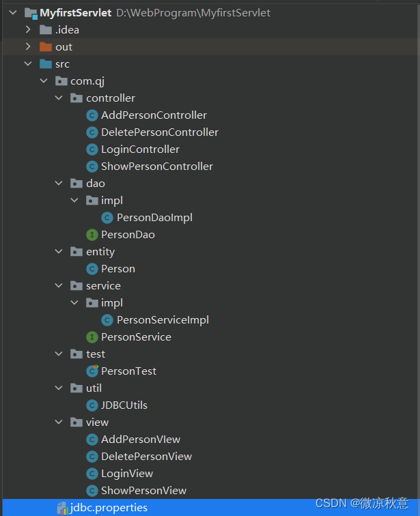The width and height of the screenshot is (420, 516).
Task: Click the MyfirstServlet project module icon
Action: (x=31, y=13)
